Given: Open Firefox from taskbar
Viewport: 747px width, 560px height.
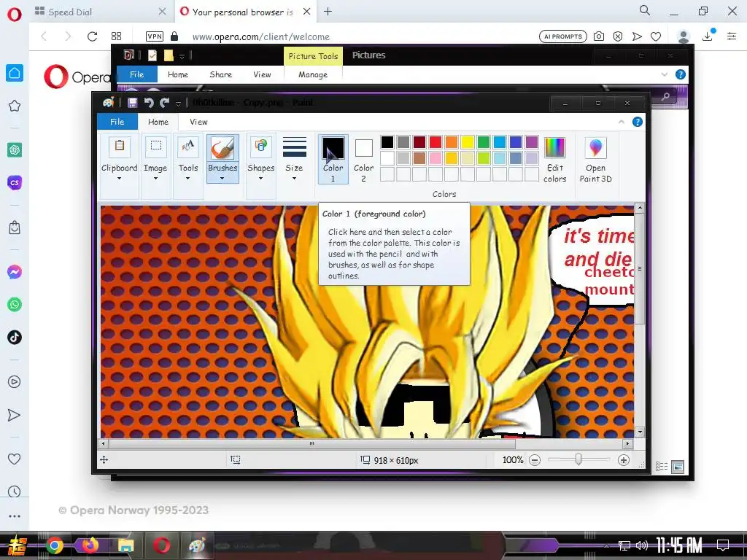Looking at the screenshot, I should pos(90,545).
